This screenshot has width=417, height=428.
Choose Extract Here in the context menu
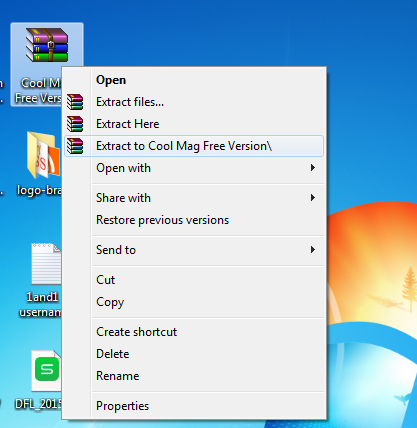coord(193,124)
